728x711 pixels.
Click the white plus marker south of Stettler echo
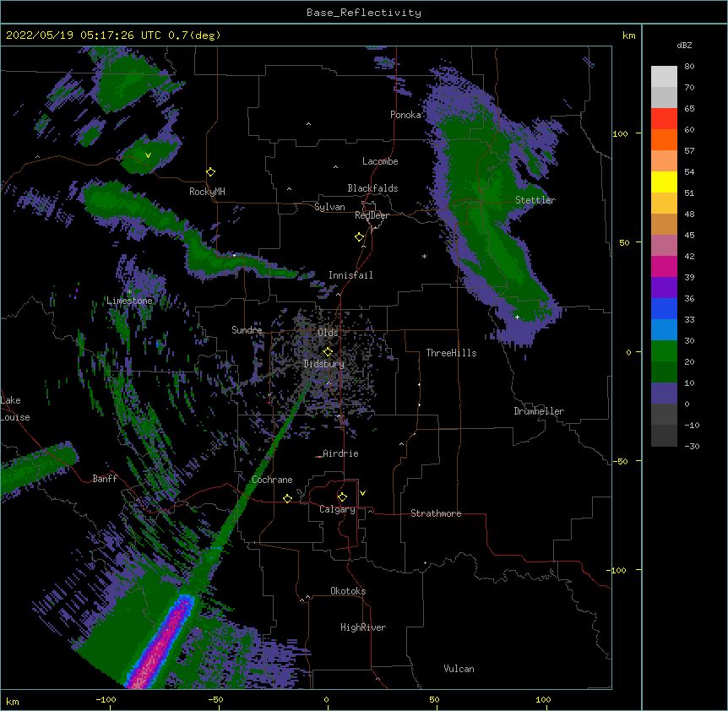coord(517,317)
